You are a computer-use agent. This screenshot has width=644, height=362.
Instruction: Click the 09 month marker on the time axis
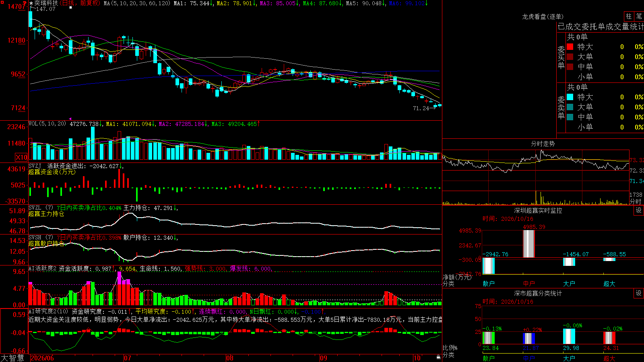pos(324,358)
